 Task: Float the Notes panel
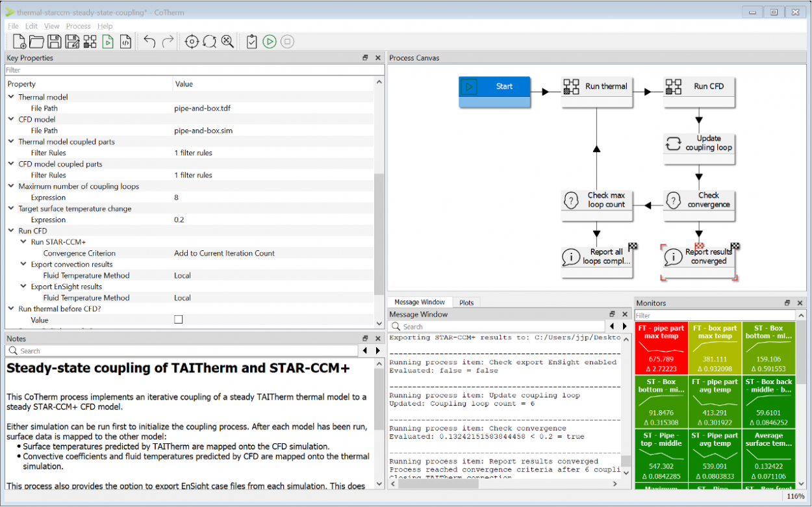point(366,339)
